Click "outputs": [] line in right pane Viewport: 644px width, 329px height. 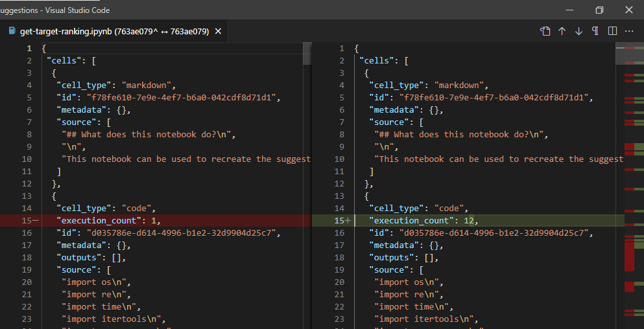(x=403, y=258)
